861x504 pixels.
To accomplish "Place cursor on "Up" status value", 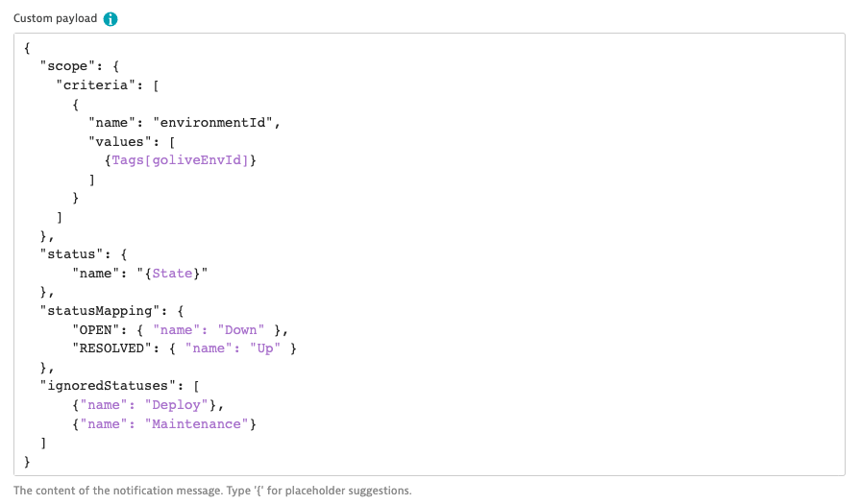I will [264, 348].
